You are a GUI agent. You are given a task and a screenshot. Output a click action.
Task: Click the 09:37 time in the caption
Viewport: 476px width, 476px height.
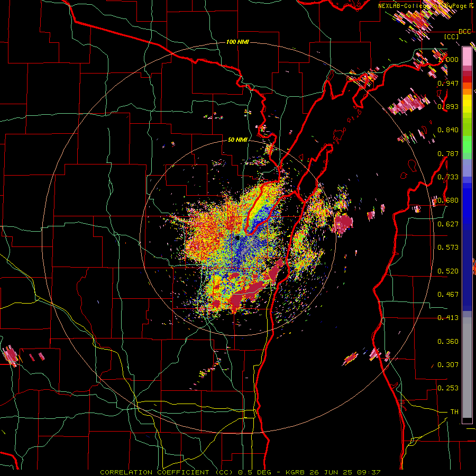pos(369,472)
